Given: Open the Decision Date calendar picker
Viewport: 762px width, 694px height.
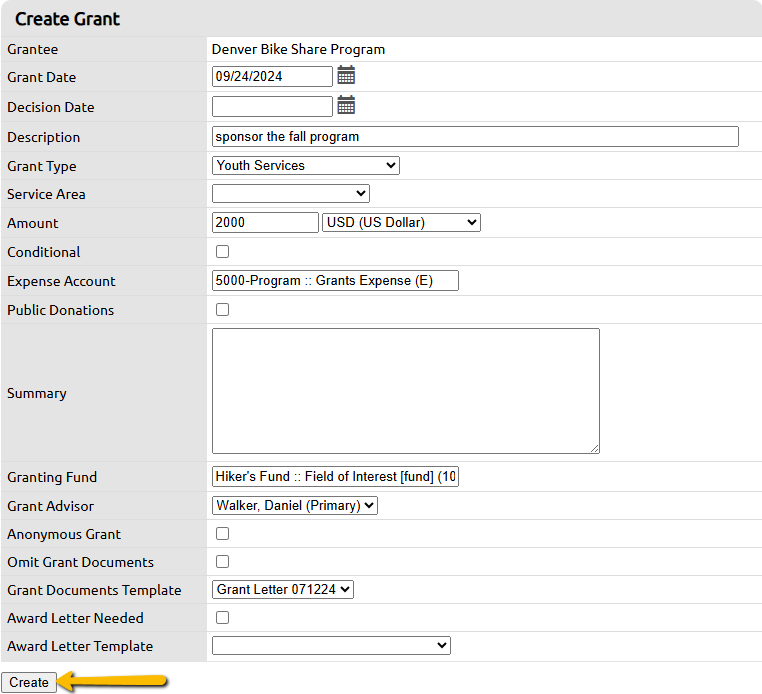Looking at the screenshot, I should [346, 104].
